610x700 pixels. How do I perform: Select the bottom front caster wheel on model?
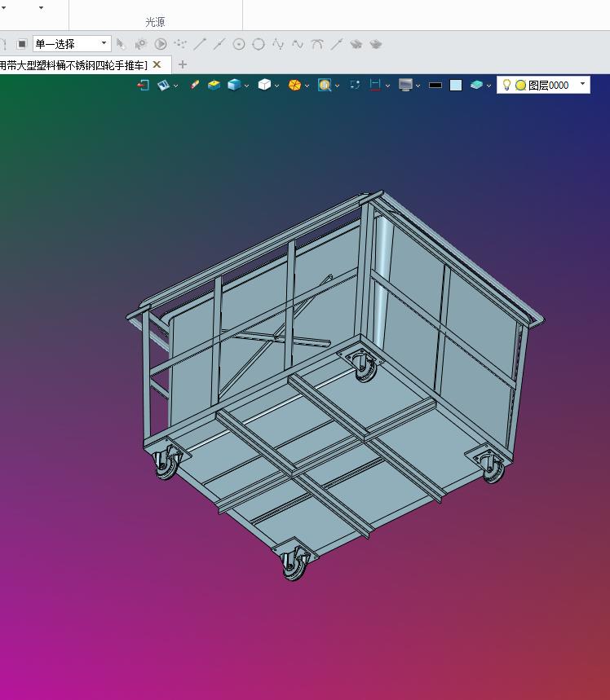tap(294, 563)
